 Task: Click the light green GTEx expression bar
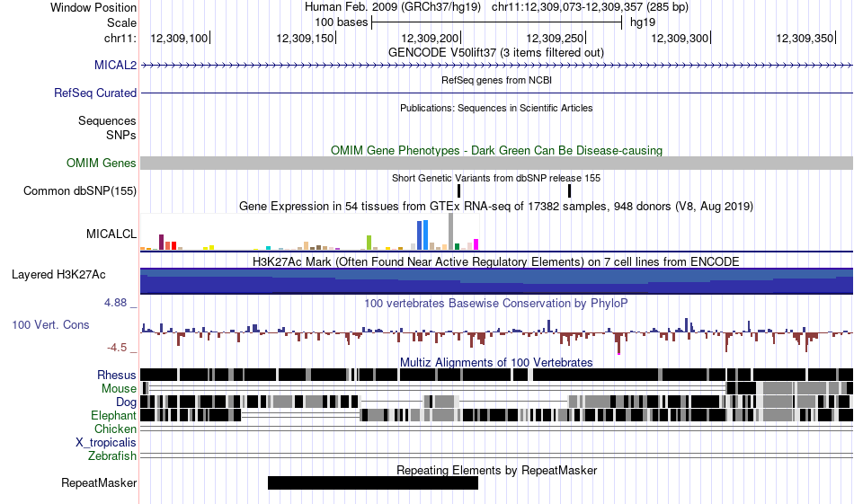coord(369,243)
